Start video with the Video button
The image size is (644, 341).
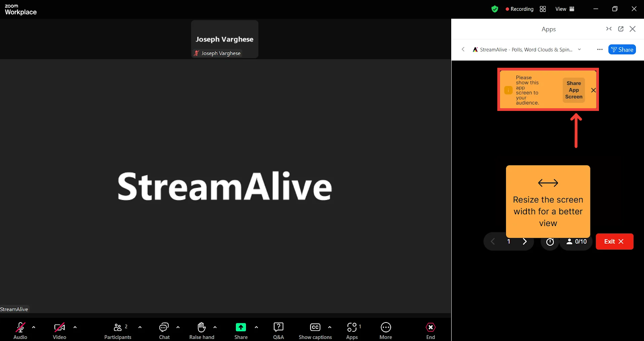(x=60, y=331)
